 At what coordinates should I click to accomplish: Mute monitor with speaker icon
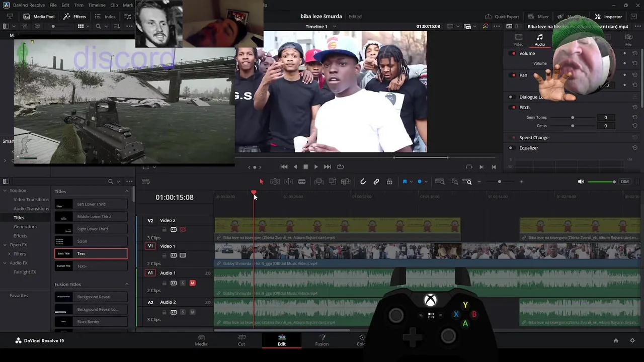(581, 182)
